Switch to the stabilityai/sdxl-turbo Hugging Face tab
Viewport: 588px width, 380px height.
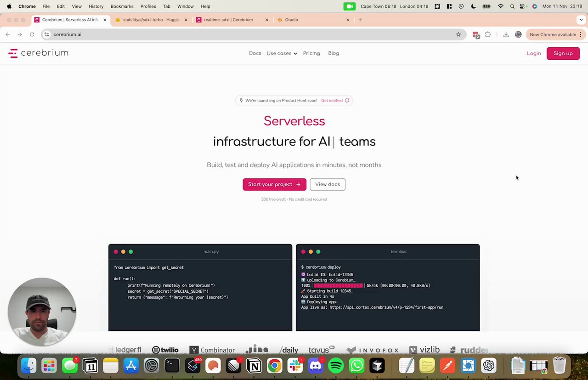151,20
